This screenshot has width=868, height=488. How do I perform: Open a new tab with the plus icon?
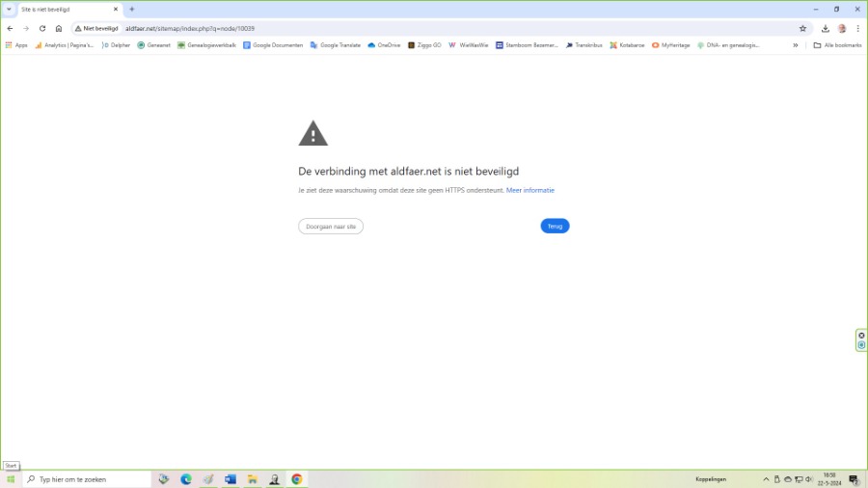[x=132, y=9]
